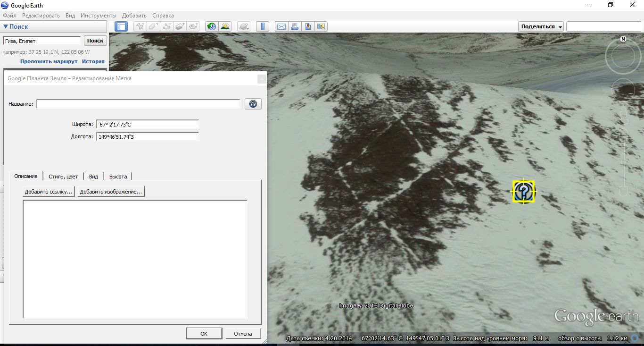Screen dimensions: 644x346
Task: Switch to the Вид tab in dialog
Action: (93, 177)
